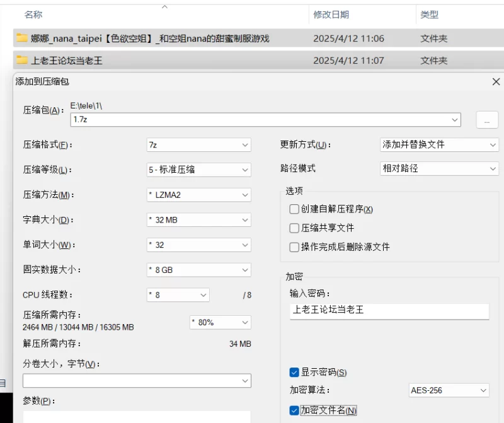Close the 添加到压缩包 dialog

496,82
